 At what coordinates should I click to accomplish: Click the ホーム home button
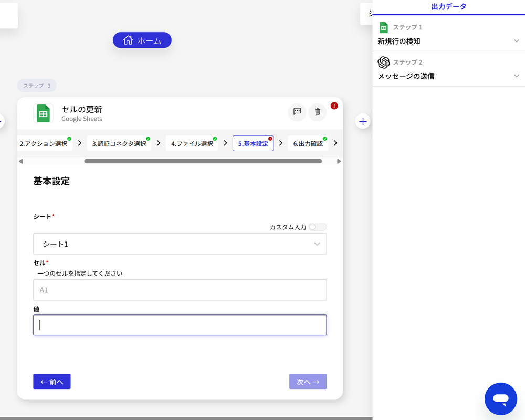pos(142,40)
